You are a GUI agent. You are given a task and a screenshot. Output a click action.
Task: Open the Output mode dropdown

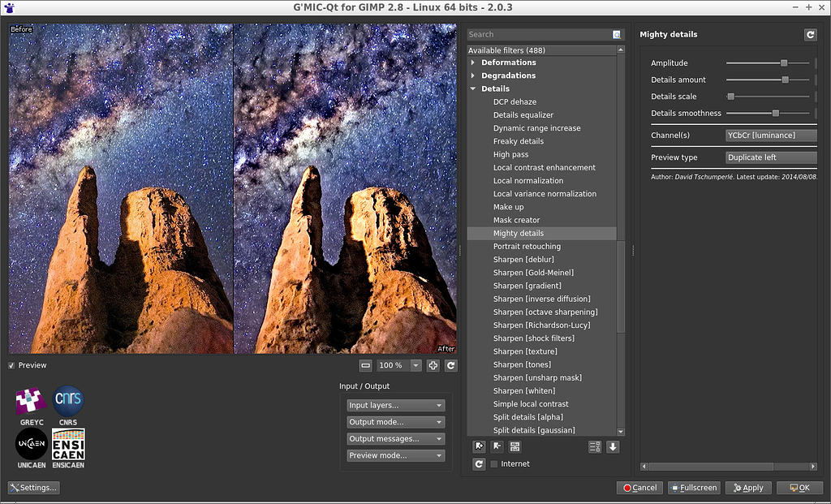[395, 422]
